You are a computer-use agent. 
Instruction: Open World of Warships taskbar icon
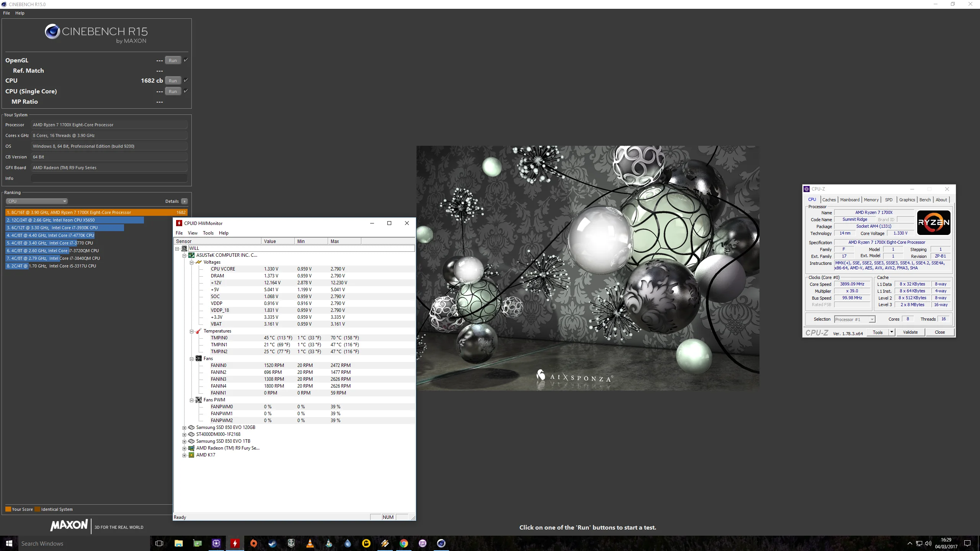pos(291,543)
